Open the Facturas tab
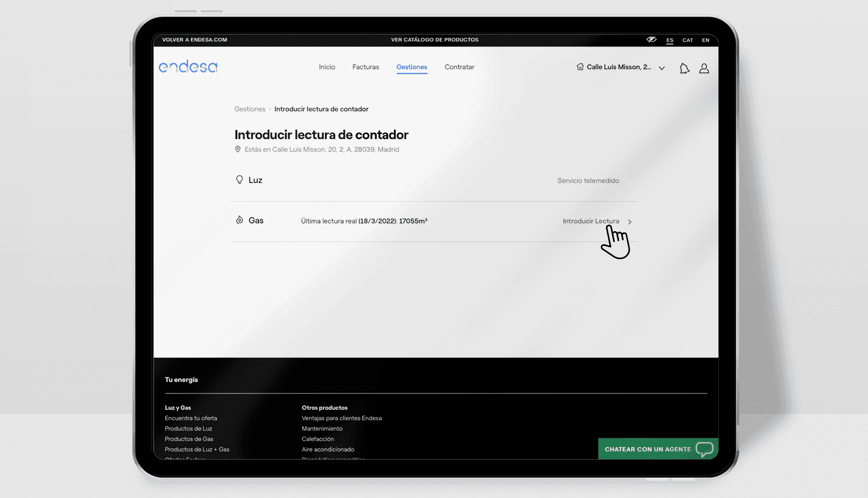This screenshot has width=868, height=498. [x=366, y=67]
